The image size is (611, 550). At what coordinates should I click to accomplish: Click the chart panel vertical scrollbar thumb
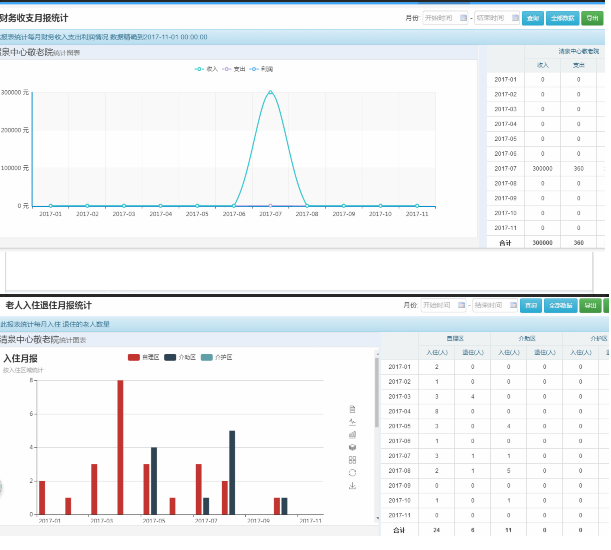click(377, 393)
